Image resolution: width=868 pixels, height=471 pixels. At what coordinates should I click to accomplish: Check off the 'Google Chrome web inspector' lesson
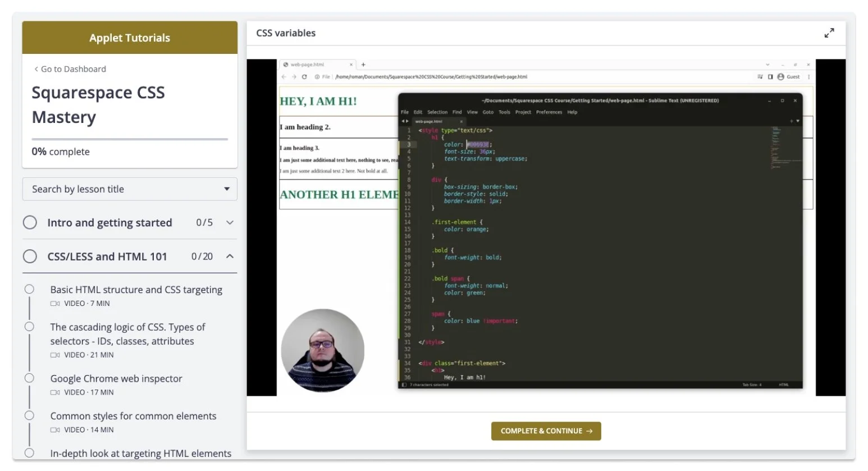[29, 378]
